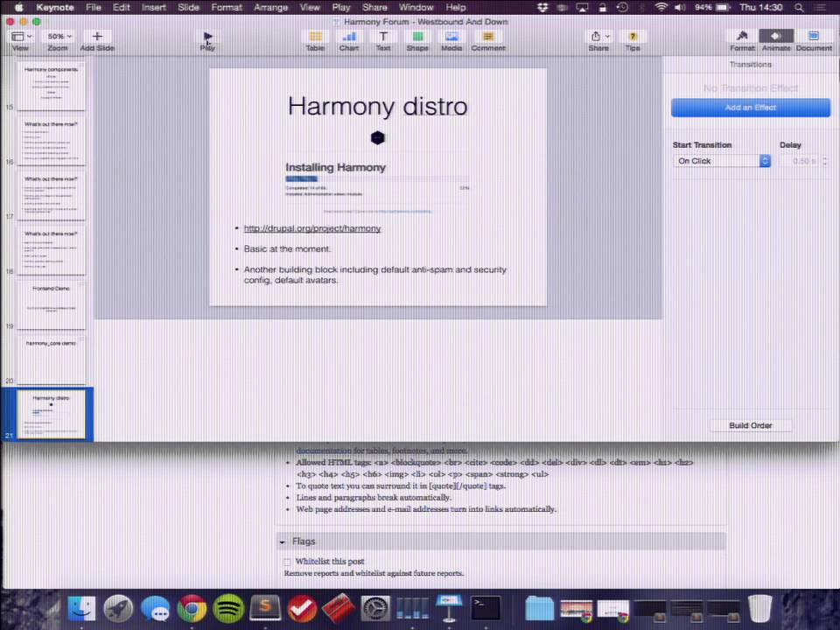The image size is (840, 630).
Task: Click the Harmony distro slide title
Action: tap(378, 106)
